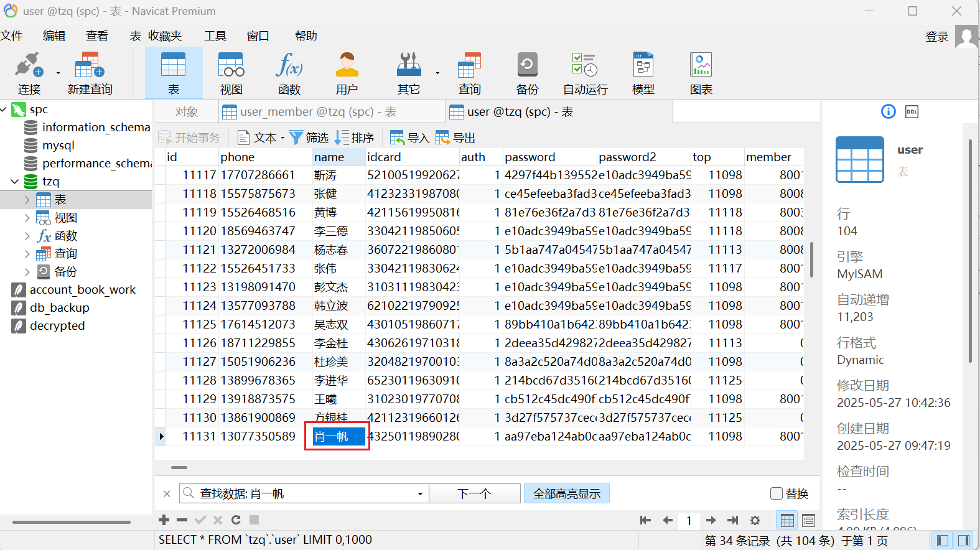Collapse the tzq database node
Image resolution: width=980 pixels, height=550 pixels.
click(15, 182)
